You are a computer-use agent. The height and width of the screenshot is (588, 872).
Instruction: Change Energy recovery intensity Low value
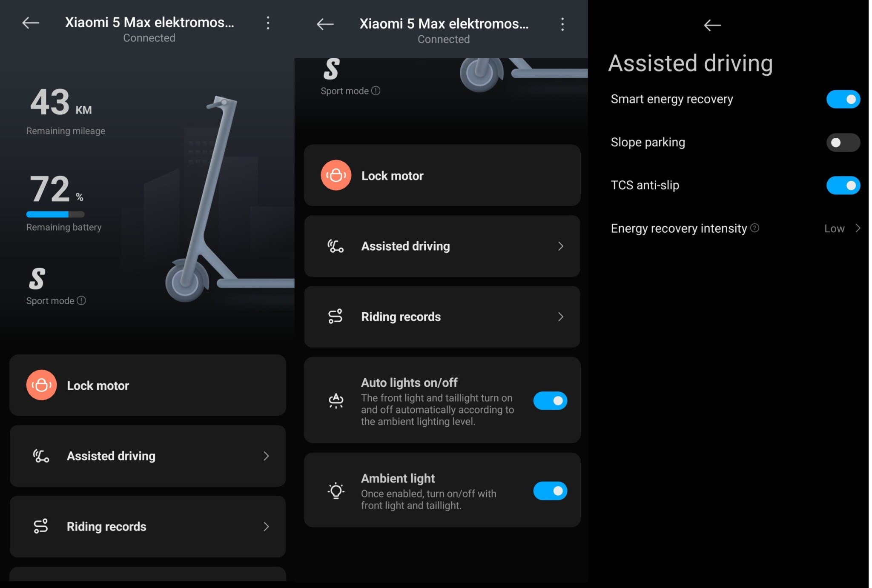pyautogui.click(x=835, y=228)
